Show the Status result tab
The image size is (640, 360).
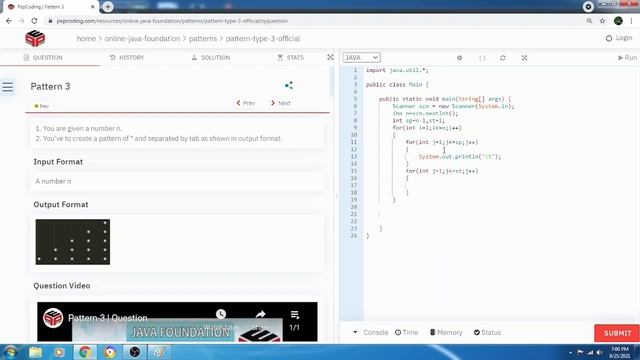[487, 332]
